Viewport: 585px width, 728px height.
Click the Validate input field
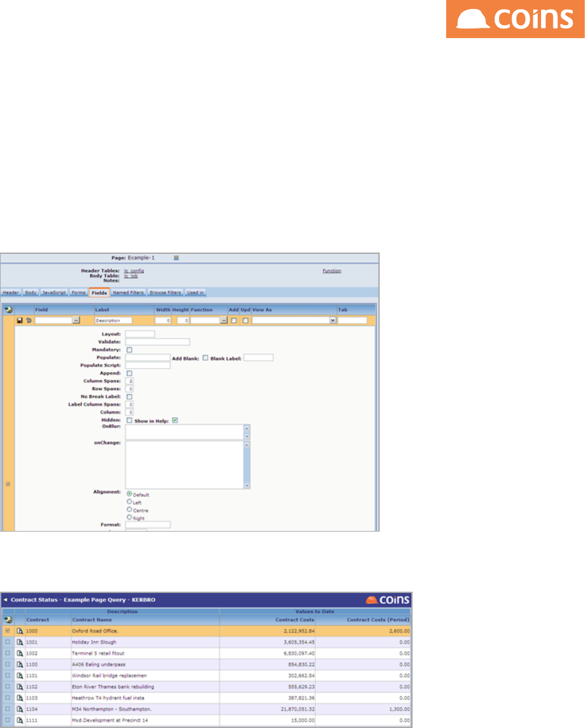tap(158, 342)
